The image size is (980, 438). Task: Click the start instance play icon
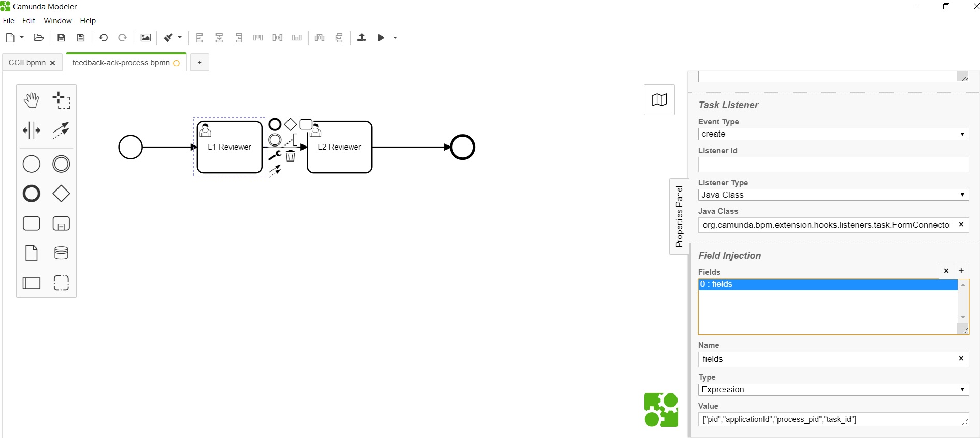click(x=381, y=38)
